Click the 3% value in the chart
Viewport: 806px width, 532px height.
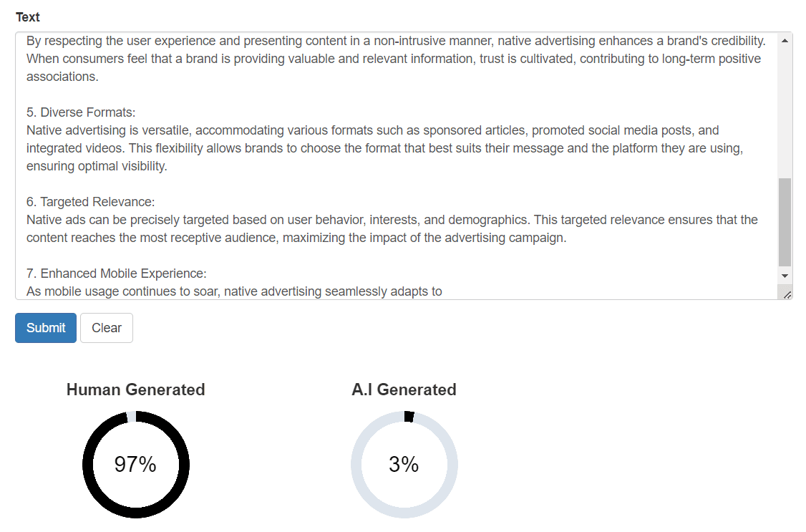pos(404,465)
